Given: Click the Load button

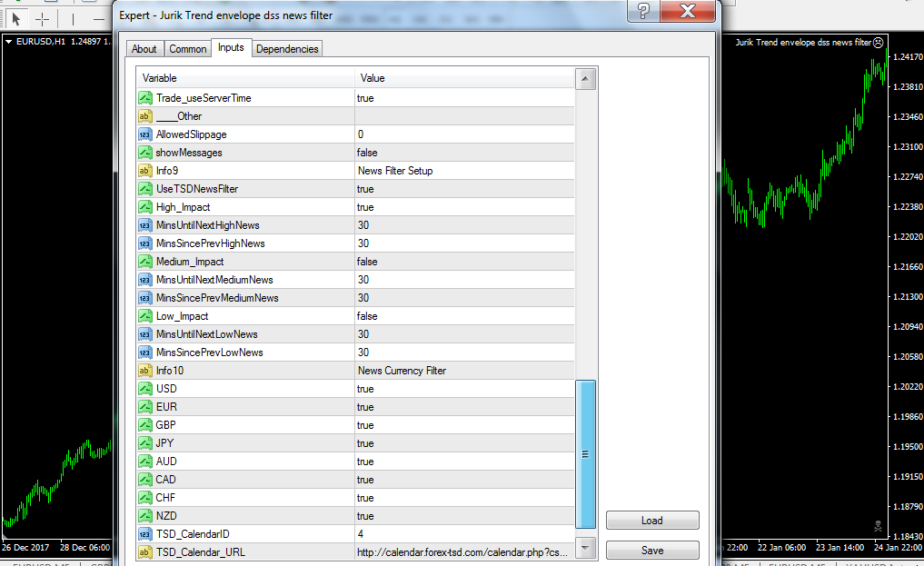Looking at the screenshot, I should [x=652, y=521].
